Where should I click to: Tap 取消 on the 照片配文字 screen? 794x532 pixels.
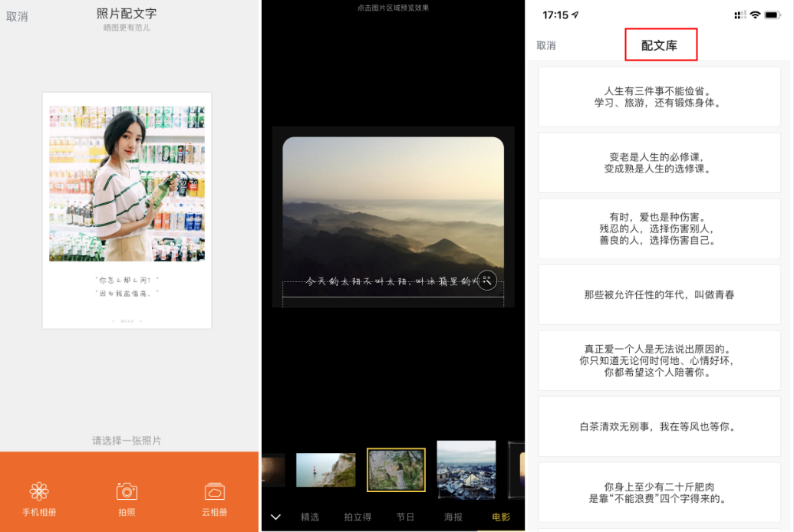pyautogui.click(x=17, y=16)
